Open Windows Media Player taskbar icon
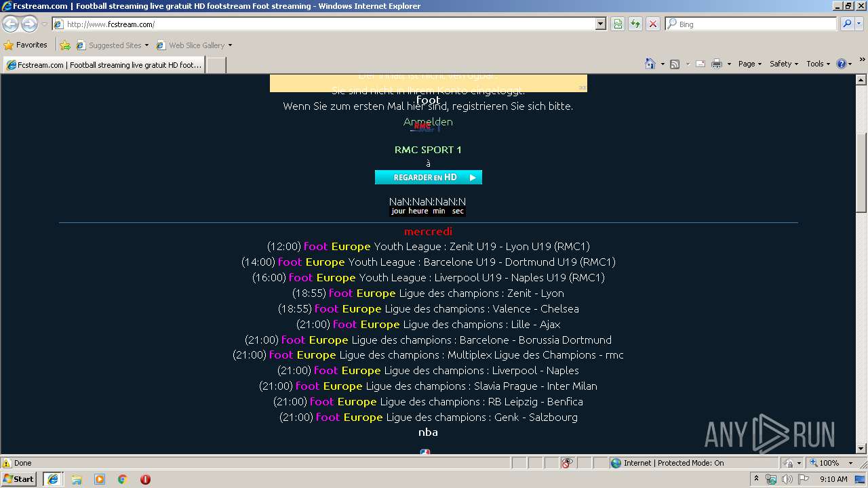 click(100, 479)
